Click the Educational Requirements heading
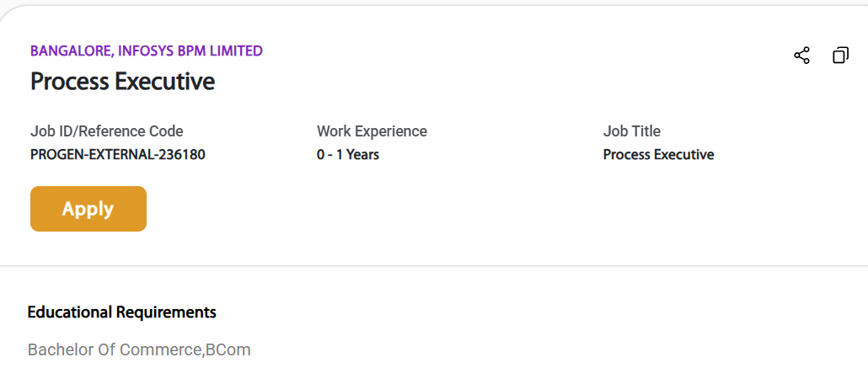 pos(121,312)
